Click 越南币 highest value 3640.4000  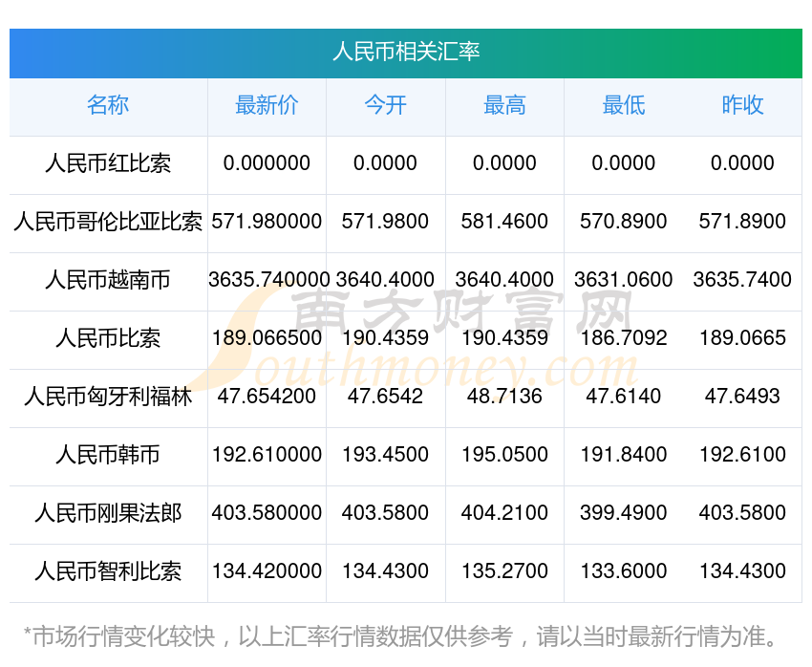[504, 280]
